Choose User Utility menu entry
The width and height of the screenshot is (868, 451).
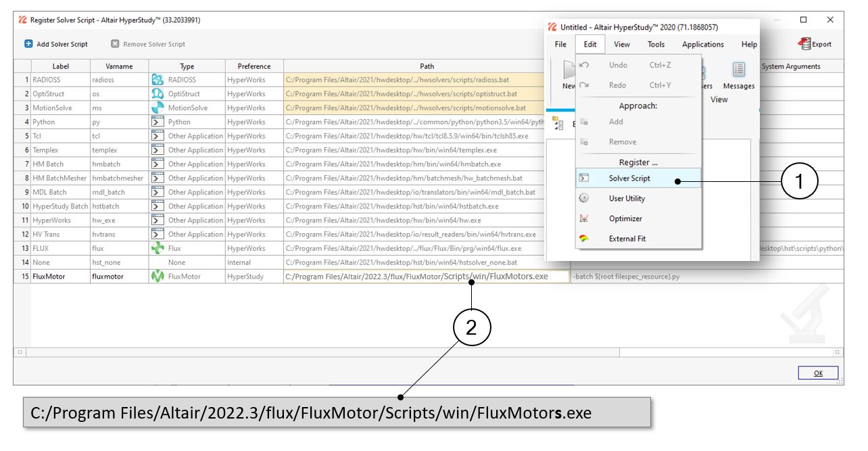click(627, 199)
